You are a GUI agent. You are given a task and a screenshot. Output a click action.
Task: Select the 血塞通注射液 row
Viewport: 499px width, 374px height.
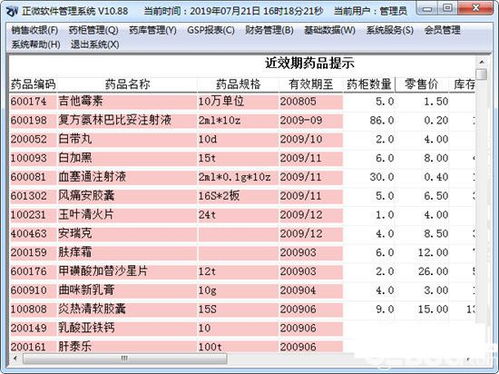point(242,177)
